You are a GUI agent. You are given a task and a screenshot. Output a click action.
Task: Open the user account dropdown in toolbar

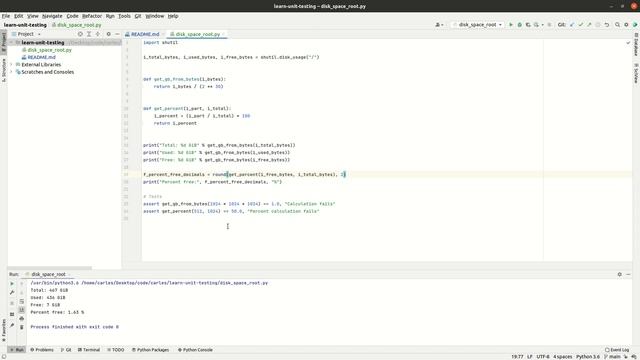point(439,25)
